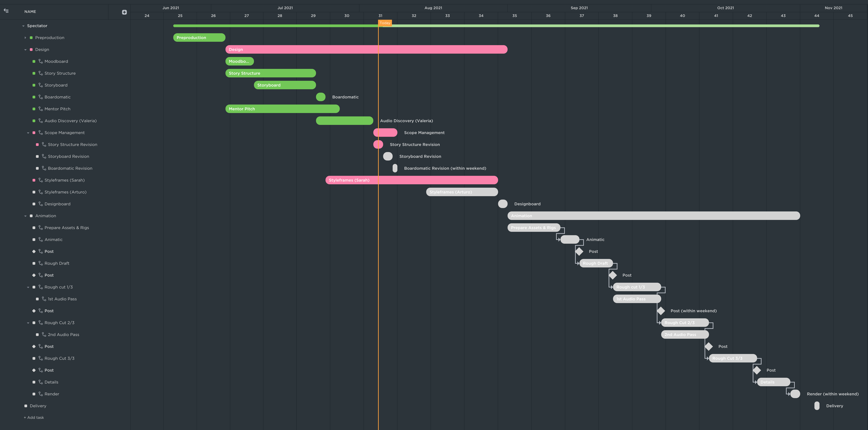Image resolution: width=868 pixels, height=430 pixels.
Task: Collapse the Design group
Action: point(25,50)
